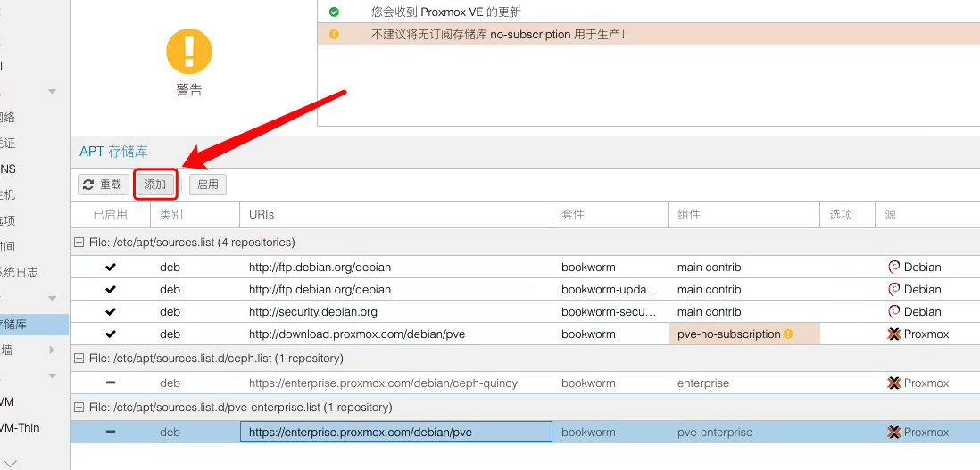Select the 您会收到 Proxmox VE 的更新 status row

[649, 12]
